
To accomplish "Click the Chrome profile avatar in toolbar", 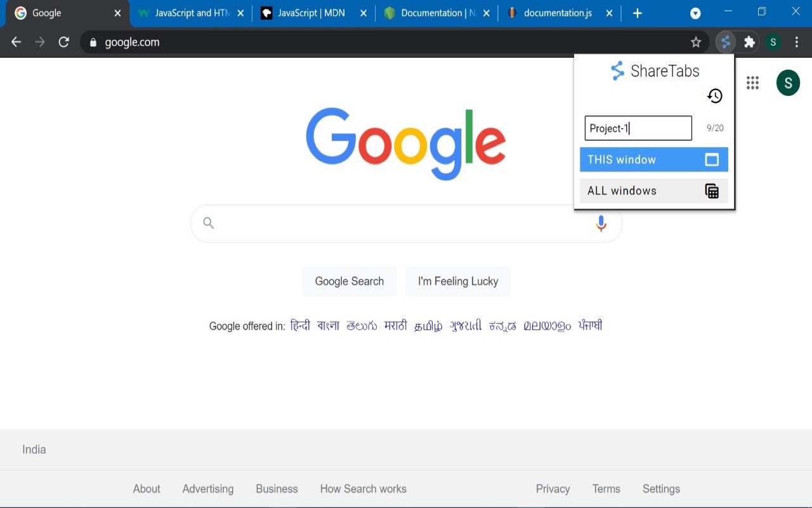I will (x=773, y=42).
